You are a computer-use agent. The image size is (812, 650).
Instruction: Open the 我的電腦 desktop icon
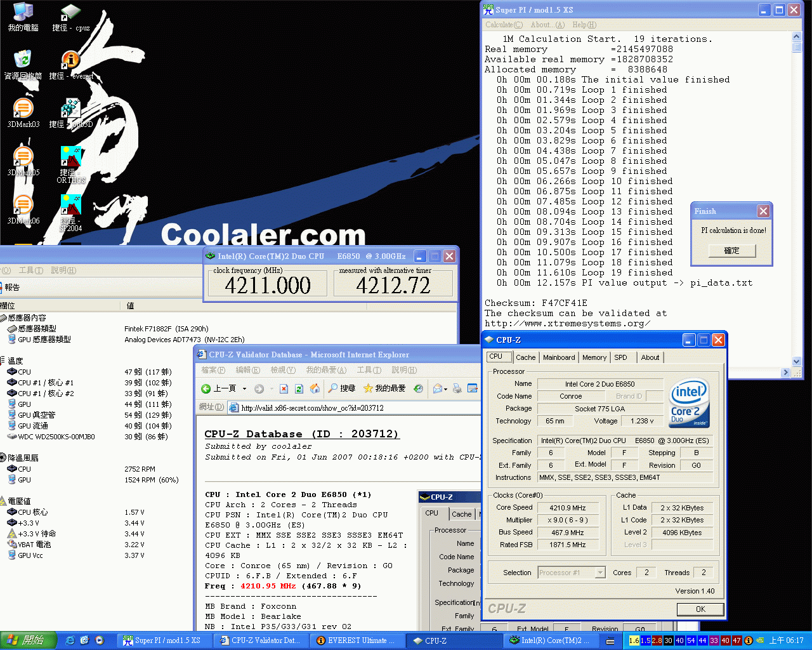(x=23, y=17)
